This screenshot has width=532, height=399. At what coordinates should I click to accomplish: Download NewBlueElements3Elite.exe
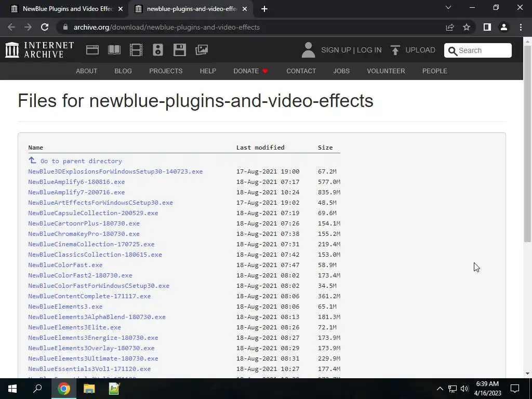[x=74, y=327]
